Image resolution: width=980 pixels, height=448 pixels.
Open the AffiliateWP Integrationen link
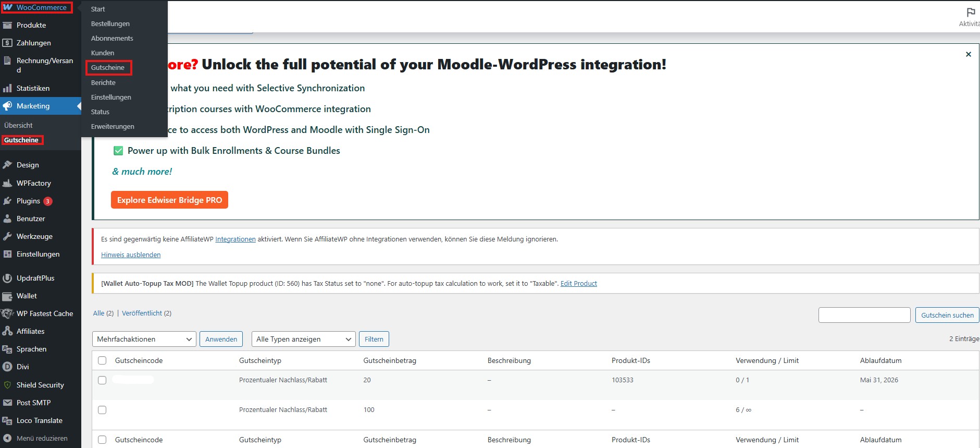pos(235,239)
